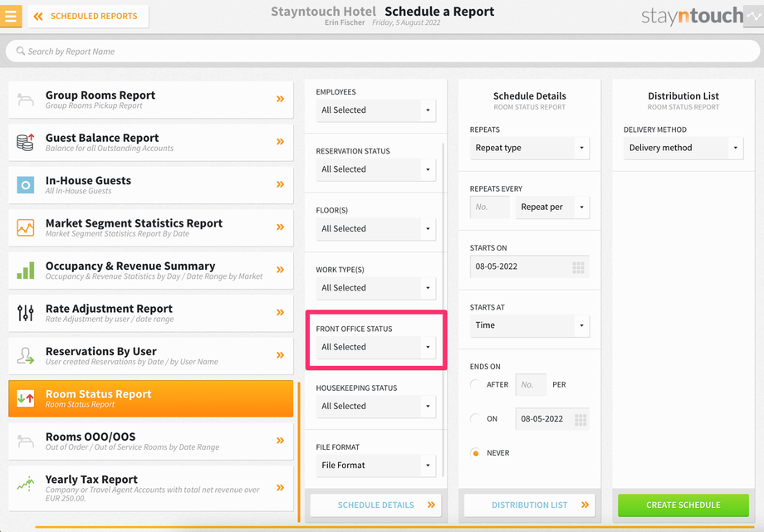Image resolution: width=764 pixels, height=532 pixels.
Task: Open the Employees dropdown
Action: (x=375, y=110)
